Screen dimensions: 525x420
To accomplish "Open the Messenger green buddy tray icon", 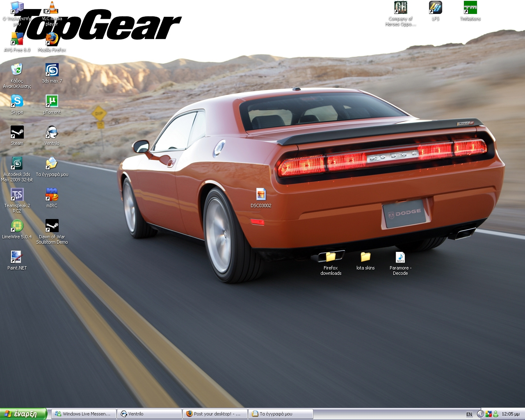I will [x=495, y=414].
